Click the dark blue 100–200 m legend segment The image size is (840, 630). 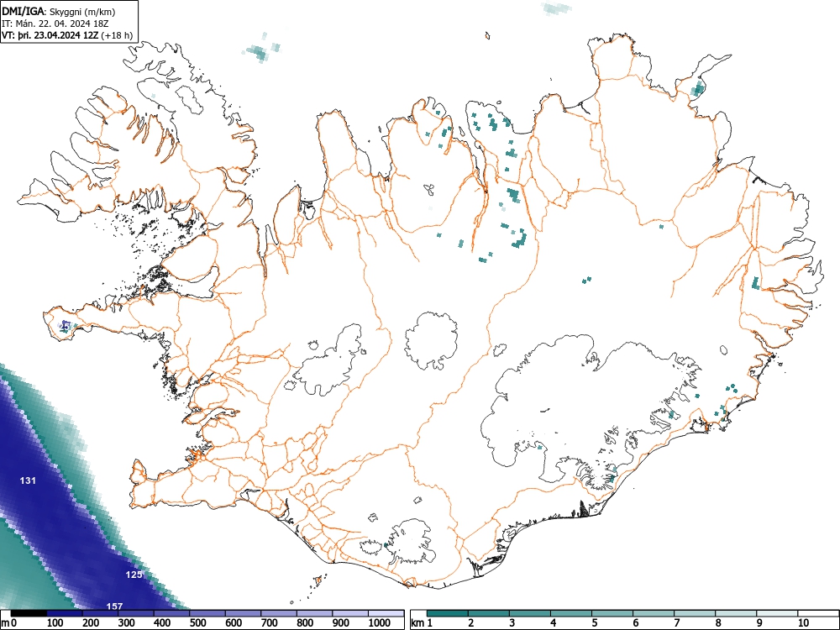(65, 613)
